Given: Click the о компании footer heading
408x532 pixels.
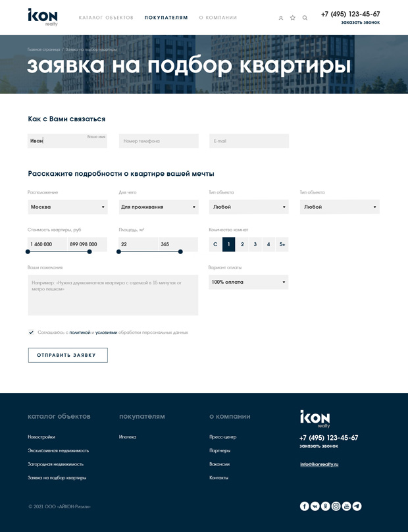Looking at the screenshot, I should point(230,416).
